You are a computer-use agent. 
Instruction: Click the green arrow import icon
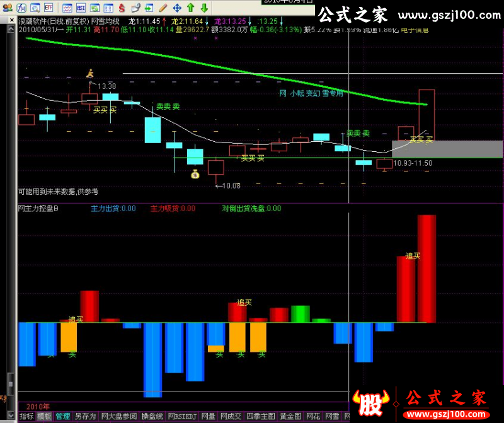point(149,8)
